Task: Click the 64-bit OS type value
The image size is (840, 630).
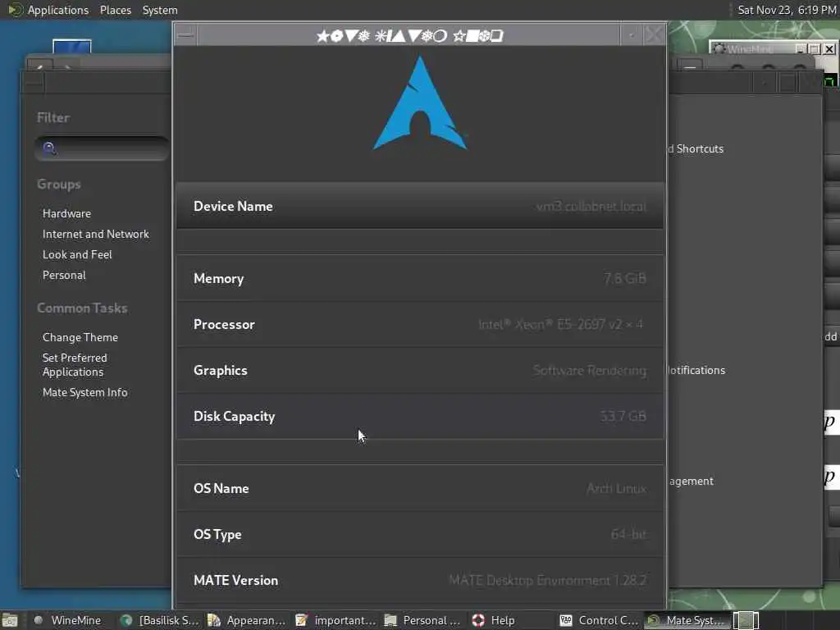Action: [628, 535]
